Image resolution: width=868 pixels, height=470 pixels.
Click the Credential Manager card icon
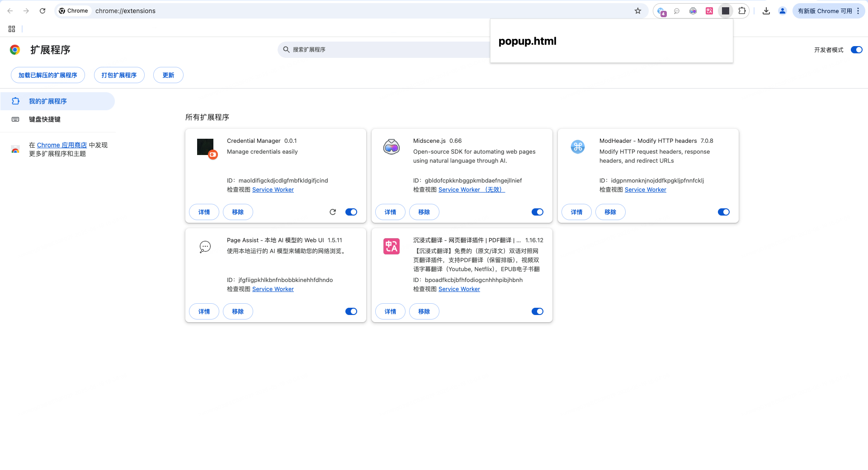click(206, 148)
